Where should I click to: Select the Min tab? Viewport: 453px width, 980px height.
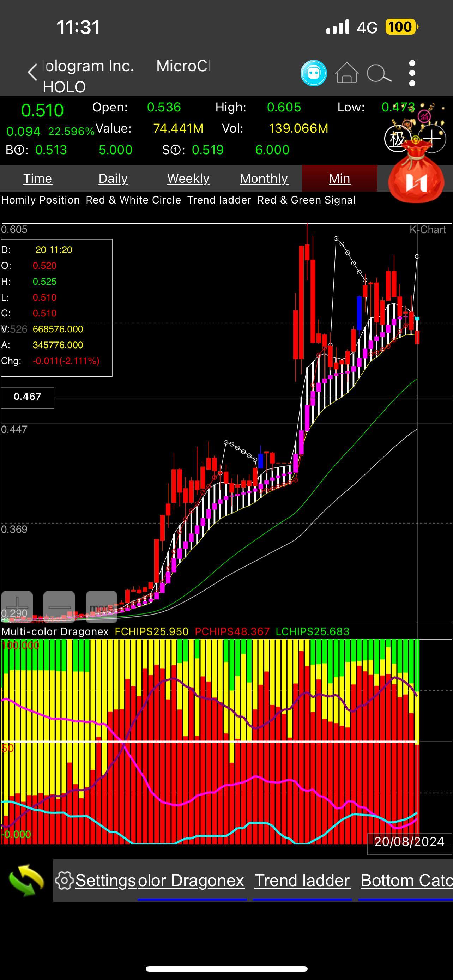coord(339,179)
